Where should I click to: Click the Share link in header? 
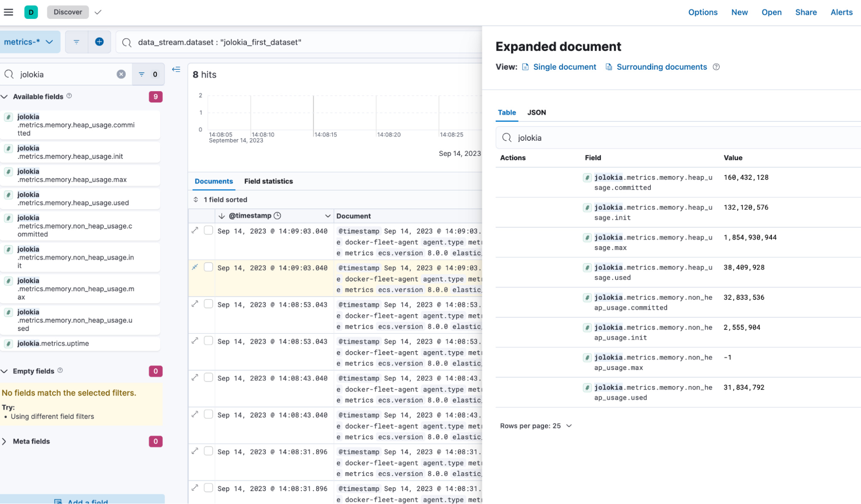(806, 12)
